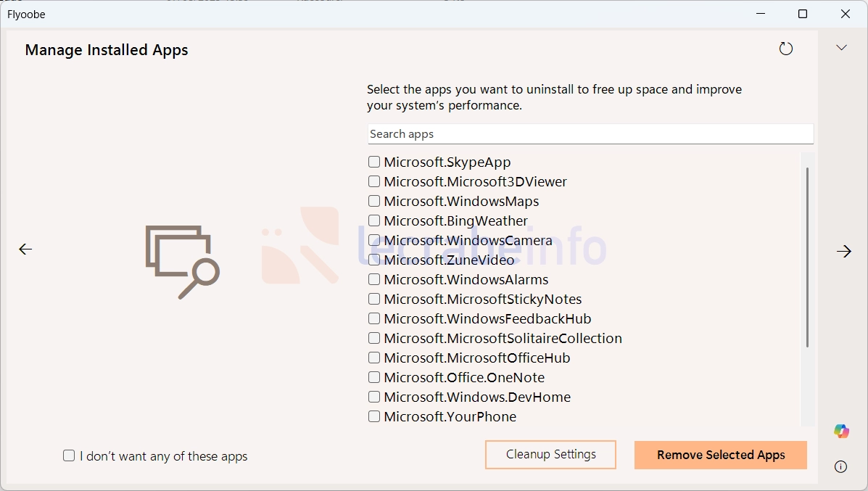
Task: Enable Microsoft.WindowsFeedbackHub checkbox
Action: click(x=374, y=319)
